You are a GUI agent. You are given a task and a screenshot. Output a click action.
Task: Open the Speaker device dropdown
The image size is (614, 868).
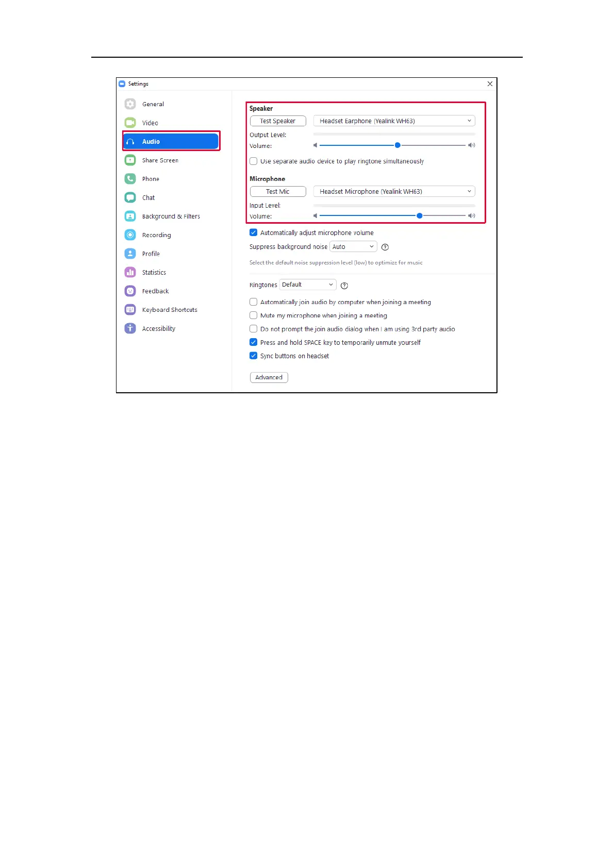tap(394, 121)
